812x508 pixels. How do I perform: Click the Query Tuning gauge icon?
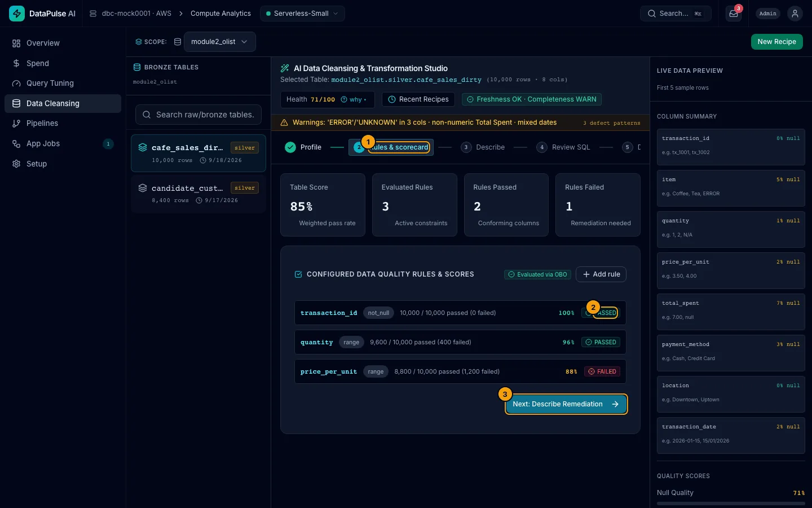(16, 84)
